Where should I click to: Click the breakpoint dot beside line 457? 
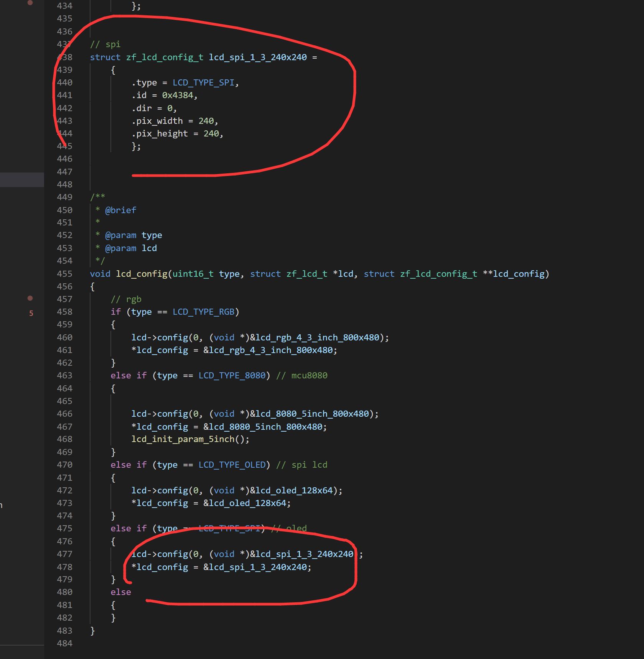pos(30,298)
